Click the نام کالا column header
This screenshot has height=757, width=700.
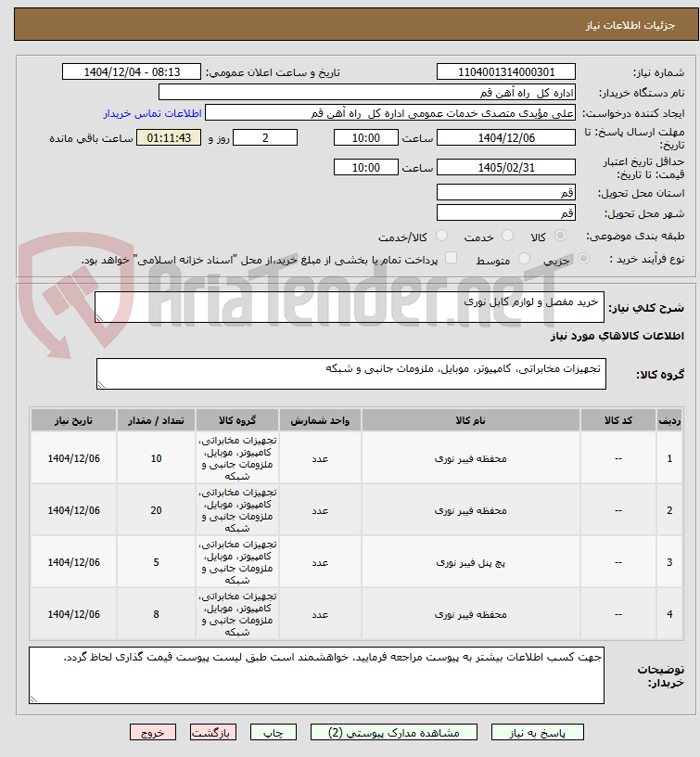(x=470, y=420)
